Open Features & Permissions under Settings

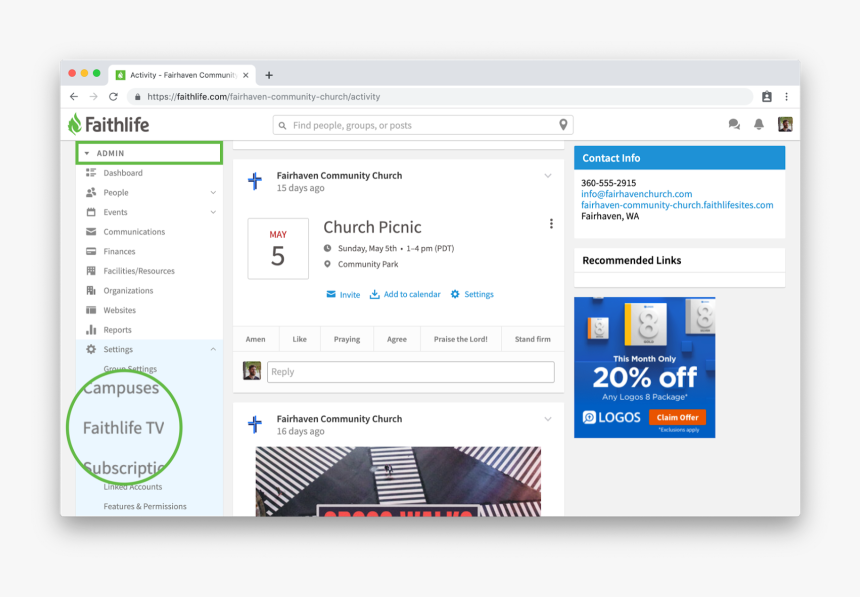[x=145, y=506]
